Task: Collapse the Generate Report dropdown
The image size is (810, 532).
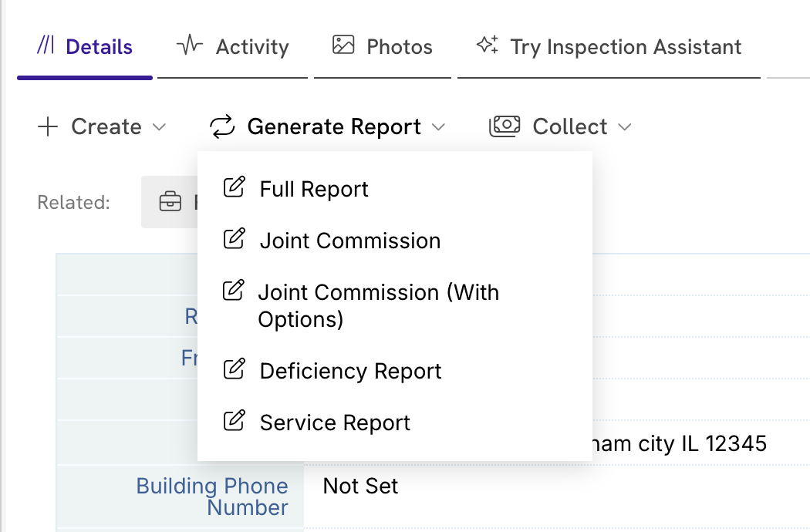Action: point(328,126)
